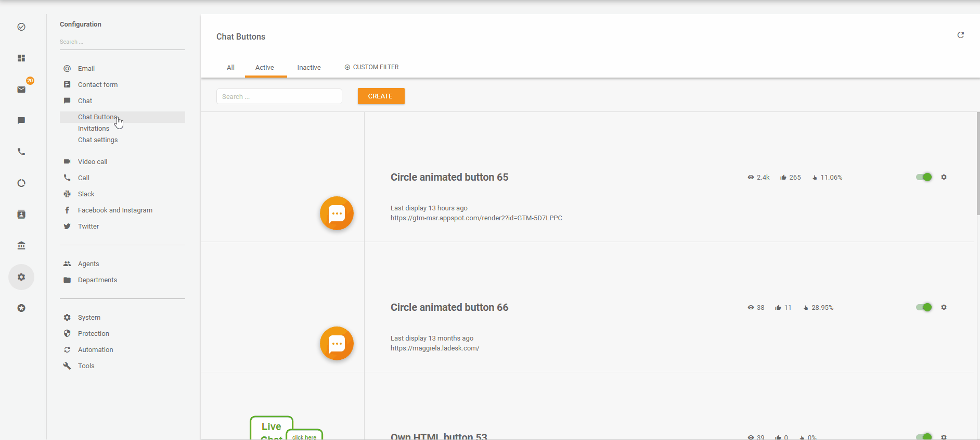Screen dimensions: 980x440
Task: Turn off Circle animated button 66 switch
Action: pos(924,308)
